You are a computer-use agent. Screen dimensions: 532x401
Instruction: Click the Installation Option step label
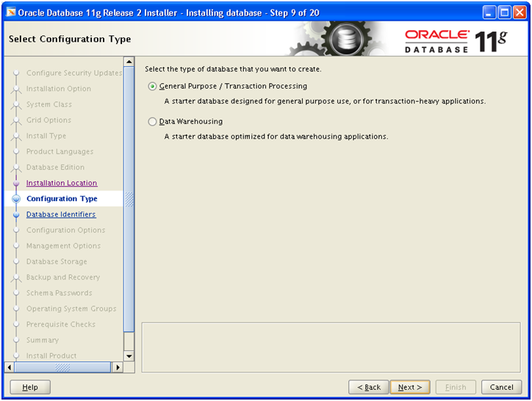click(x=59, y=89)
